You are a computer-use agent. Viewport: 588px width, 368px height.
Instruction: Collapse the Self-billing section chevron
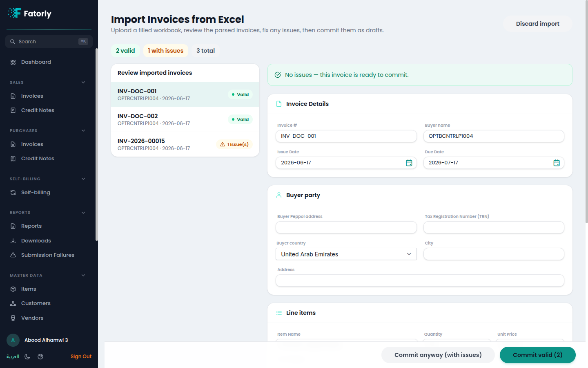point(83,179)
